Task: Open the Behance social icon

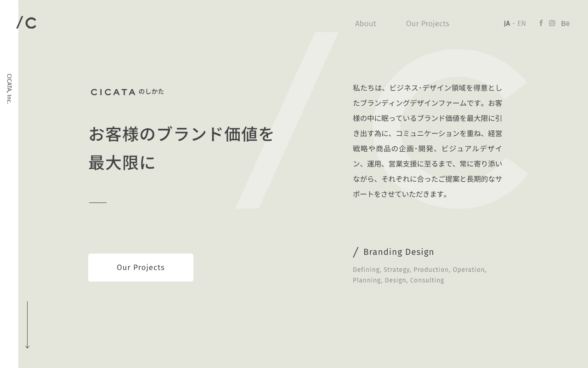Action: (x=565, y=23)
